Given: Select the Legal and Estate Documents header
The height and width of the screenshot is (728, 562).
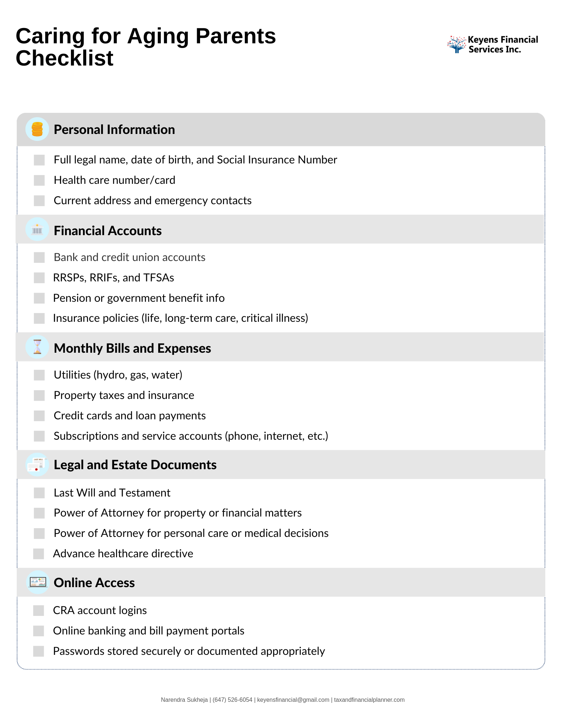Looking at the screenshot, I should [135, 465].
